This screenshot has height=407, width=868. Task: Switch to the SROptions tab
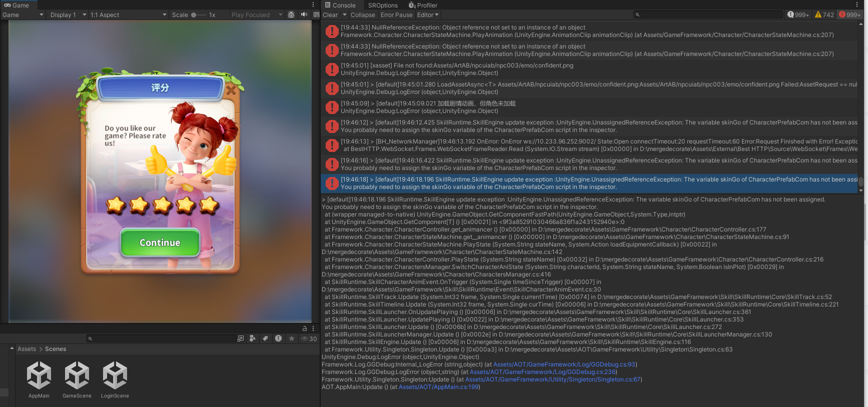point(383,5)
